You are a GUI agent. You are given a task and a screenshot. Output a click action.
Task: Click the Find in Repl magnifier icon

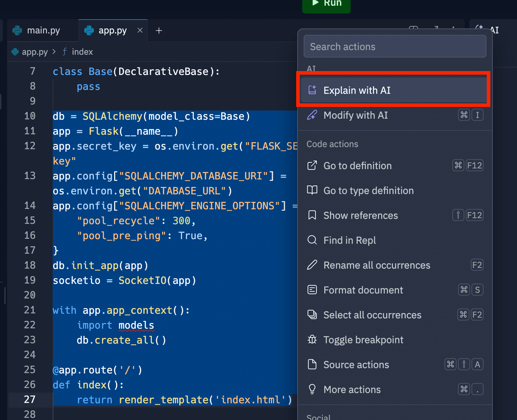[x=312, y=240]
